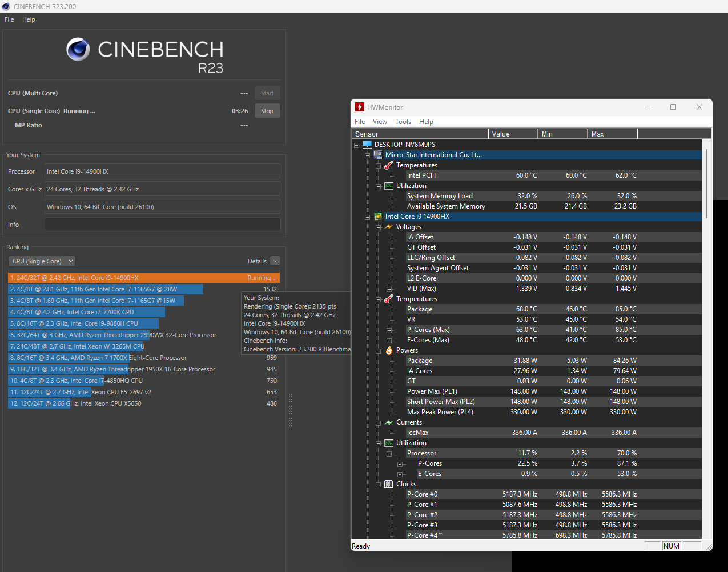The height and width of the screenshot is (572, 728).
Task: Maximize the HWMonitor window
Action: click(x=673, y=107)
